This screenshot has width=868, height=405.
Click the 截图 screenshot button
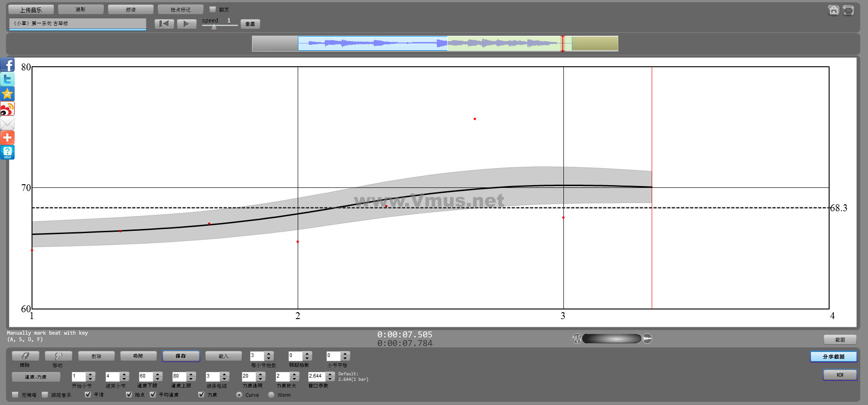[840, 339]
